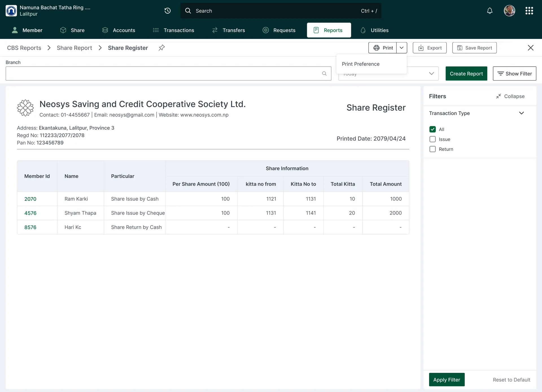Screen dimensions: 542x392
Task: Click the Printed Date text
Action: point(371,138)
